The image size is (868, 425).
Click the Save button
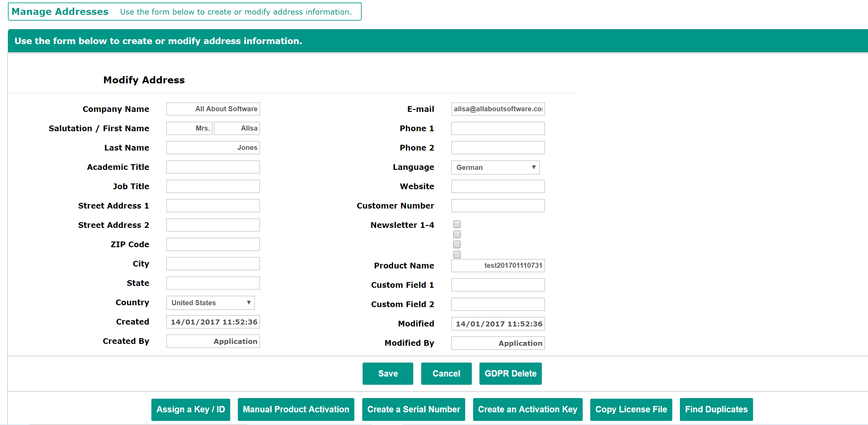pos(388,373)
